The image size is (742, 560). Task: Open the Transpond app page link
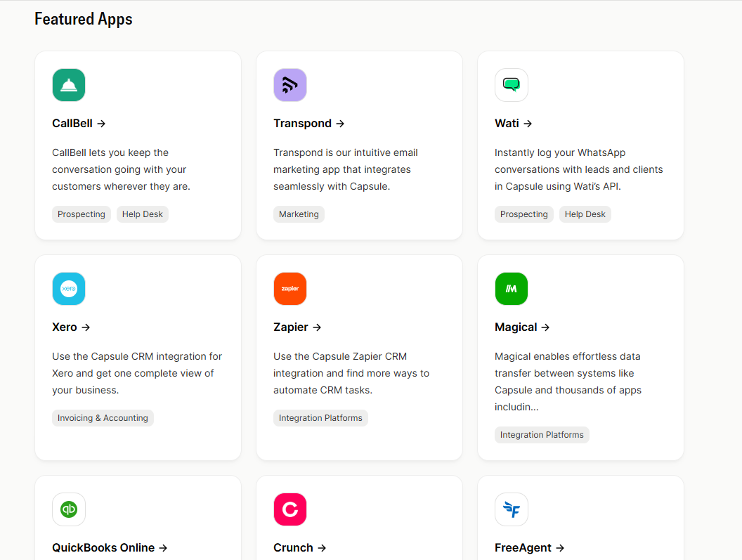point(308,124)
